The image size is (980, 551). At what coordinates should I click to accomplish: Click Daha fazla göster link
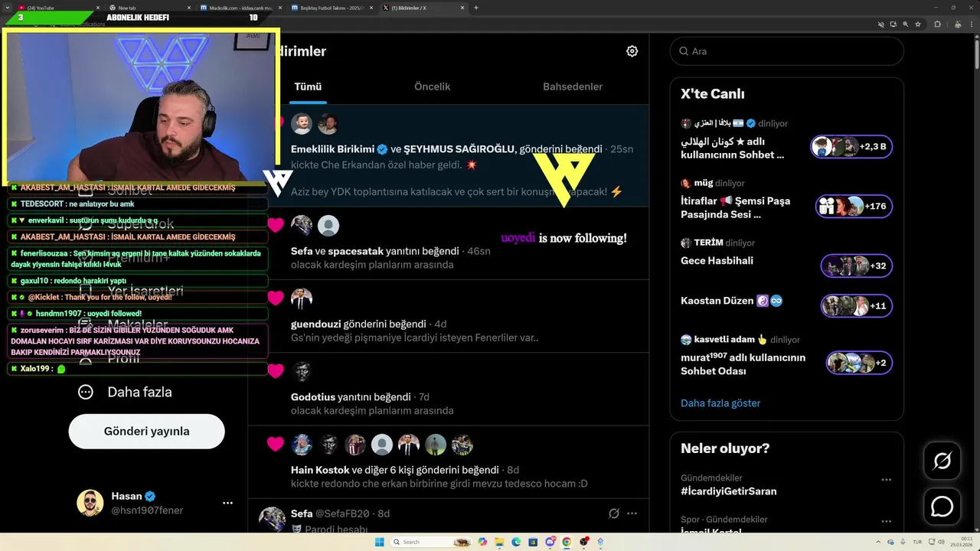[x=720, y=403]
